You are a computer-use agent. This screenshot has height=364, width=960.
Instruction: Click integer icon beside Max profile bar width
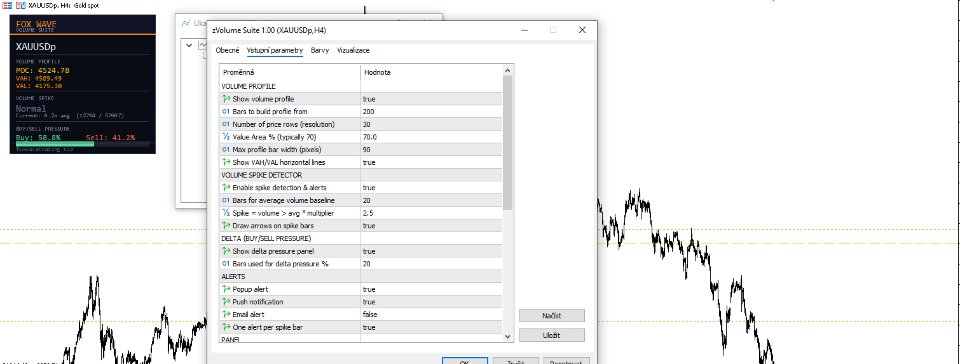226,149
